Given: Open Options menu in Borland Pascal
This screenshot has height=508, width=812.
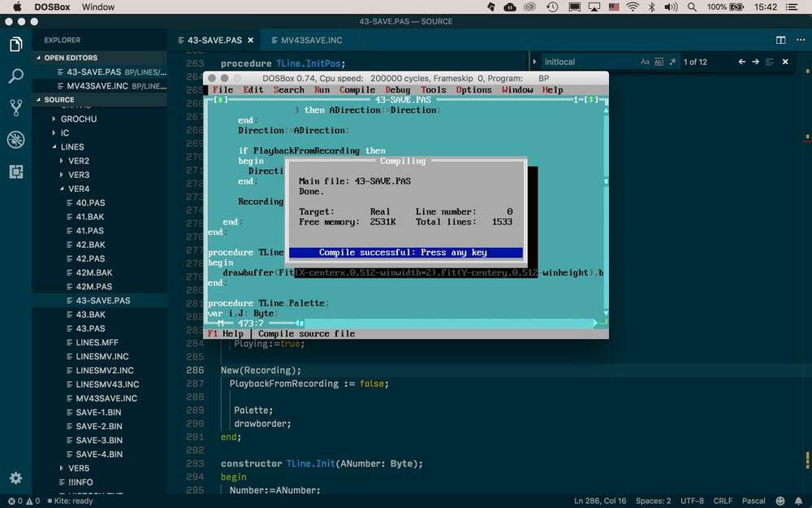Looking at the screenshot, I should coord(474,89).
